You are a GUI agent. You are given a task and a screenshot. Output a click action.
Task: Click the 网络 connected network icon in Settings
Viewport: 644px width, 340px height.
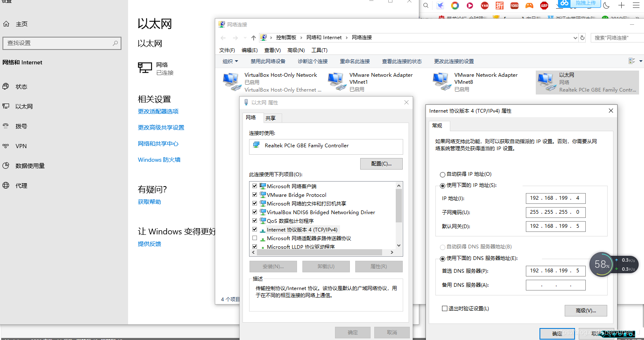(145, 68)
